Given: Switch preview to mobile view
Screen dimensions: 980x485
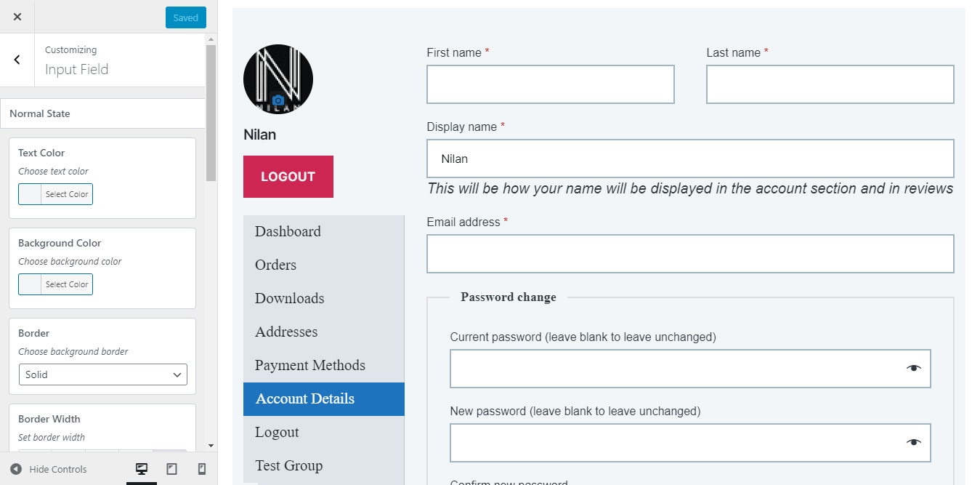Looking at the screenshot, I should pyautogui.click(x=202, y=469).
